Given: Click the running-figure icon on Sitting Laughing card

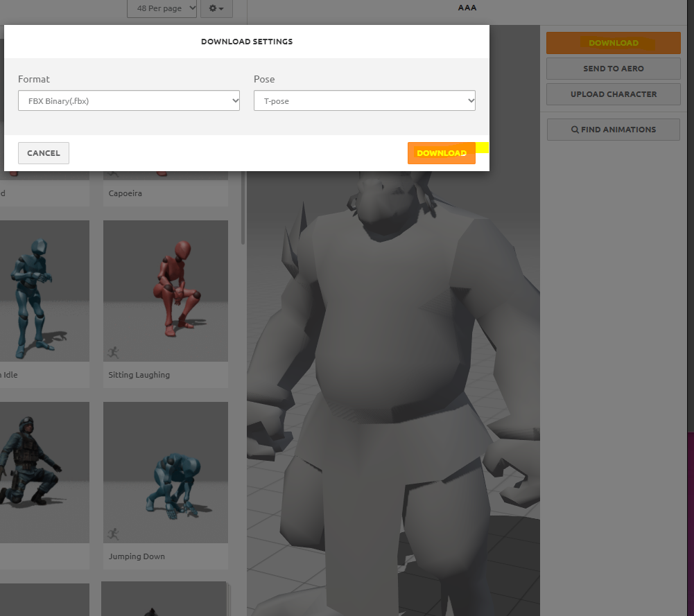Looking at the screenshot, I should (x=113, y=353).
